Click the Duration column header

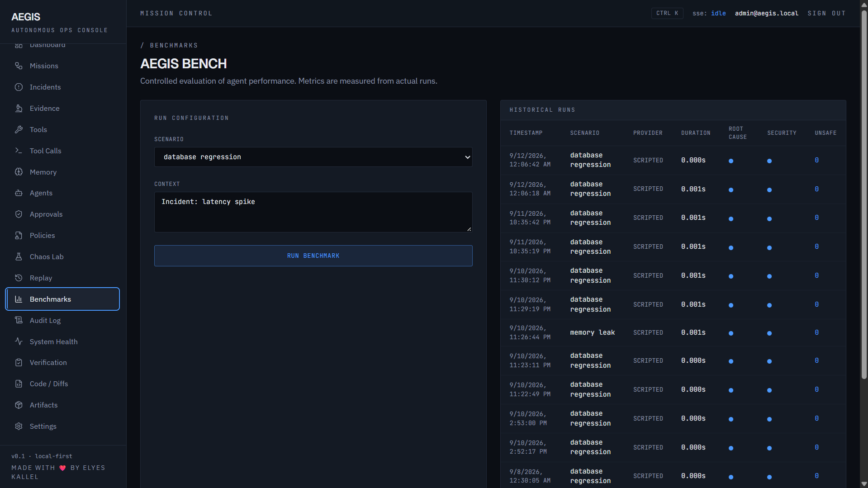[x=696, y=133]
